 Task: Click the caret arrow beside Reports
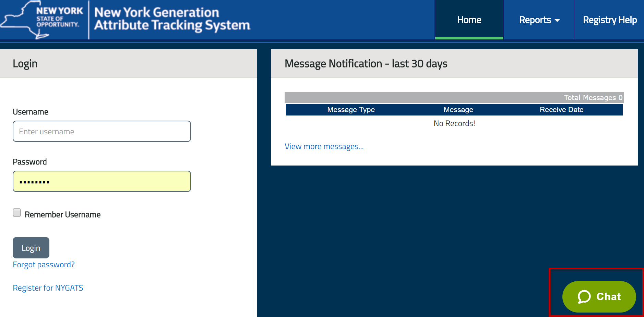click(557, 21)
